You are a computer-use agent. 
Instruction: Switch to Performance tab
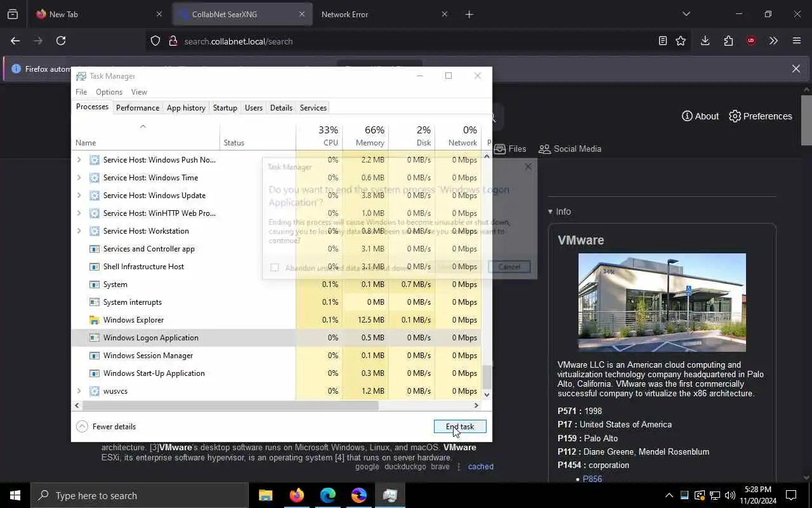(x=138, y=108)
